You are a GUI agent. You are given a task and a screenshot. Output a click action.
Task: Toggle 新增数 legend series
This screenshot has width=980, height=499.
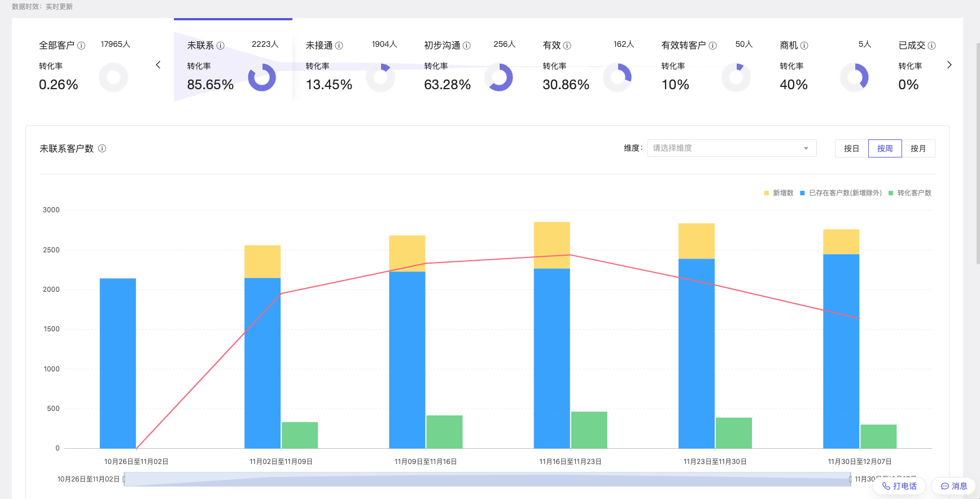(x=778, y=193)
